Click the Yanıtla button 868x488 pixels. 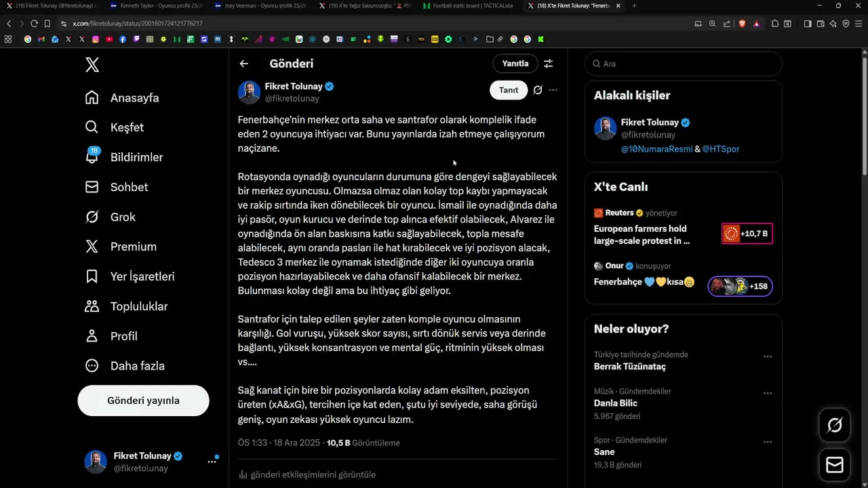(x=515, y=64)
